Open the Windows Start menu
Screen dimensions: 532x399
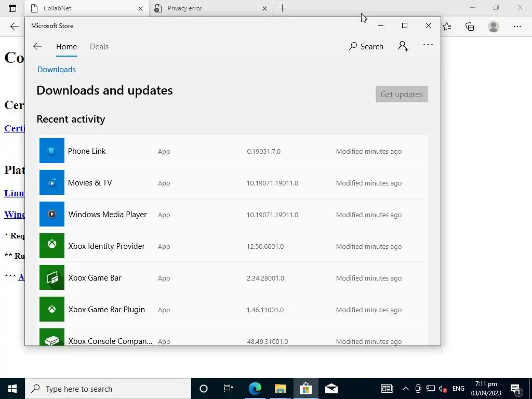point(12,389)
